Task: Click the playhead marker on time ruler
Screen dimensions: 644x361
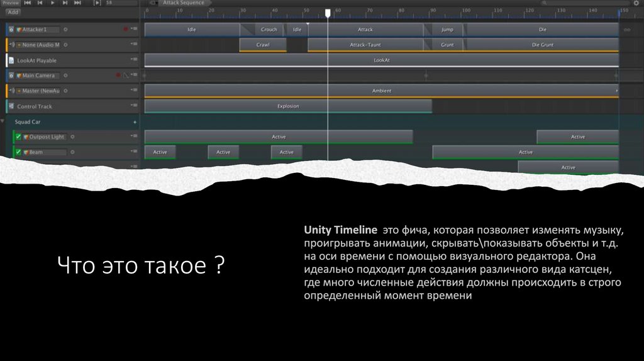Action: (x=328, y=14)
